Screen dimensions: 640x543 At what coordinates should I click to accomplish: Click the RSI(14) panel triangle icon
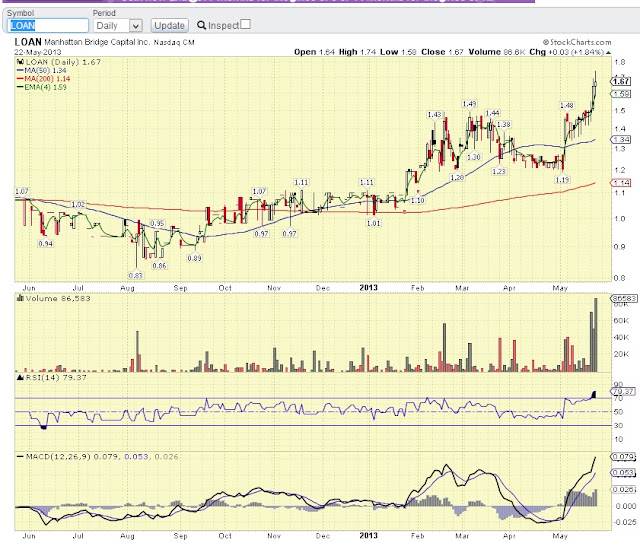pos(20,377)
